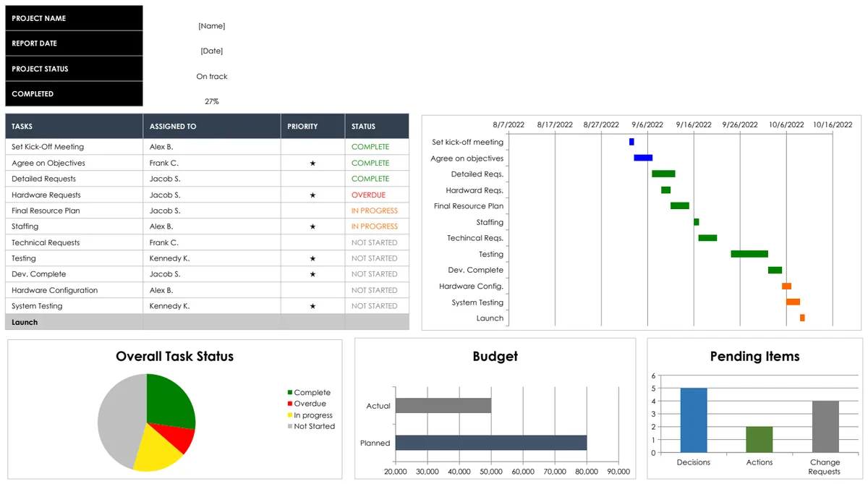Select the Final Resource Plan task cell
Viewport: 868px width, 484px height.
(x=74, y=211)
